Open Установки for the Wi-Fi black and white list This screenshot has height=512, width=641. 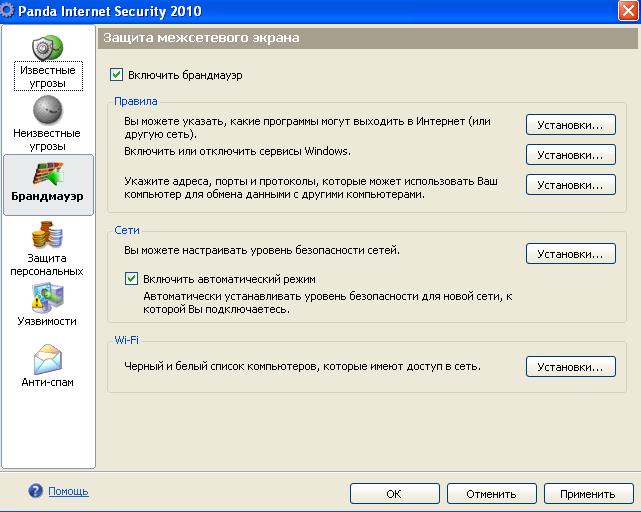[571, 367]
